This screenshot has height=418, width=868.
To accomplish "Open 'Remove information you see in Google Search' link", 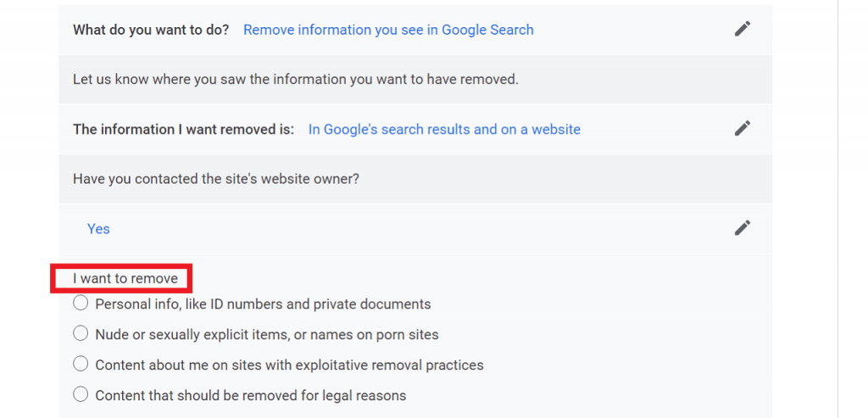I will tap(388, 30).
